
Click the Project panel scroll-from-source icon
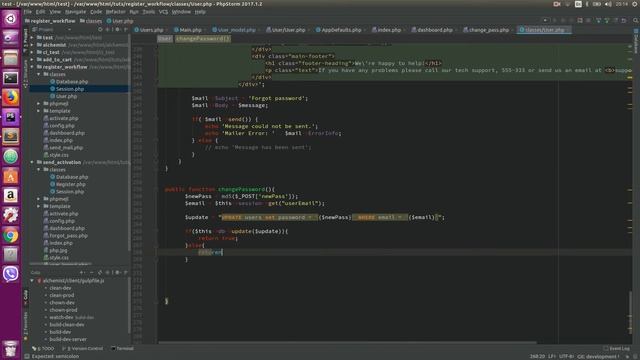click(x=100, y=29)
